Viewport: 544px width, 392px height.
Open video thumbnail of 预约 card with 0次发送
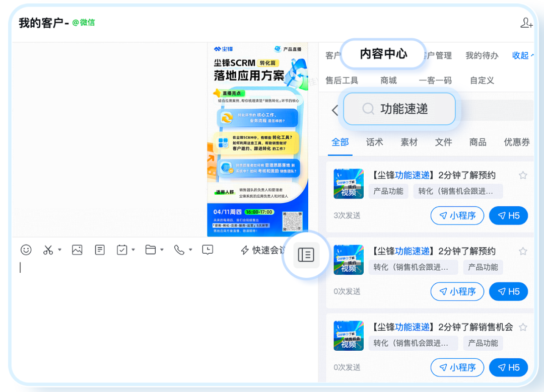[349, 260]
